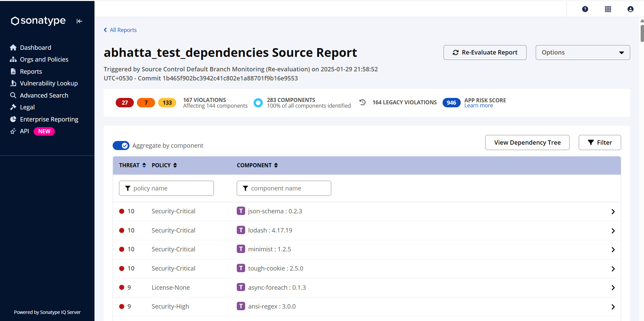Click the Sonatype logo
Image resolution: width=644 pixels, height=321 pixels.
click(38, 21)
